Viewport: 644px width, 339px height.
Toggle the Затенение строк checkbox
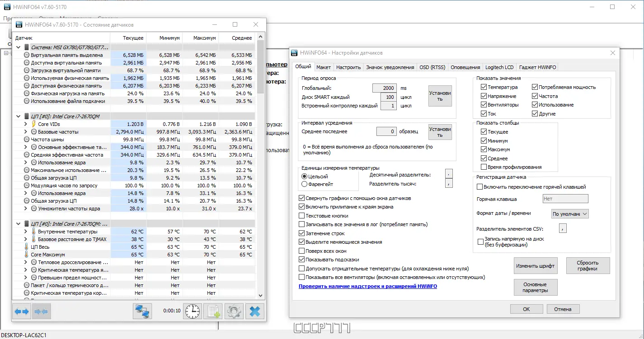point(301,233)
